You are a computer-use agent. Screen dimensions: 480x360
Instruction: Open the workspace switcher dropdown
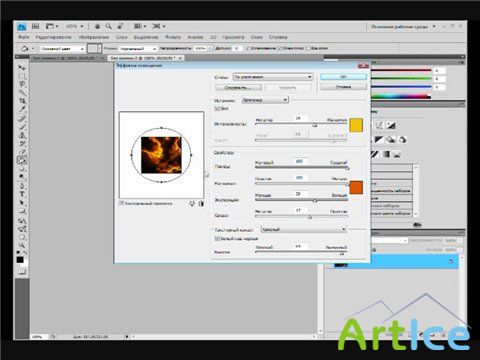pyautogui.click(x=403, y=26)
